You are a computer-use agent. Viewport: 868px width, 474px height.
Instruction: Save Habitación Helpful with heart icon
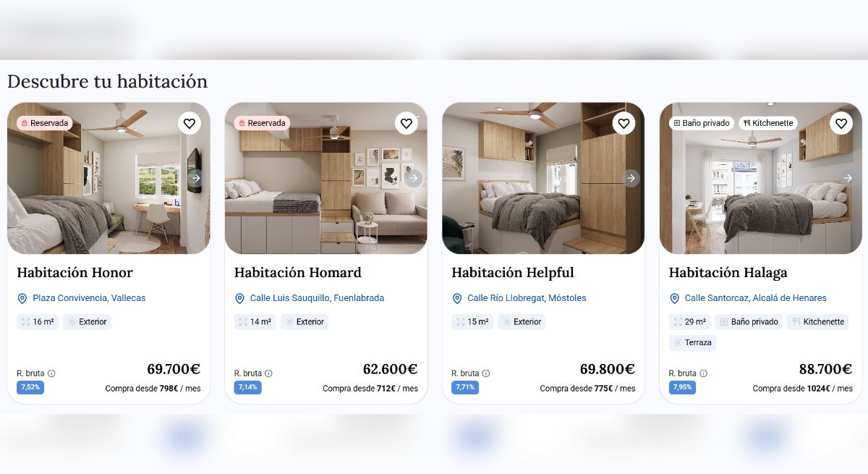624,123
